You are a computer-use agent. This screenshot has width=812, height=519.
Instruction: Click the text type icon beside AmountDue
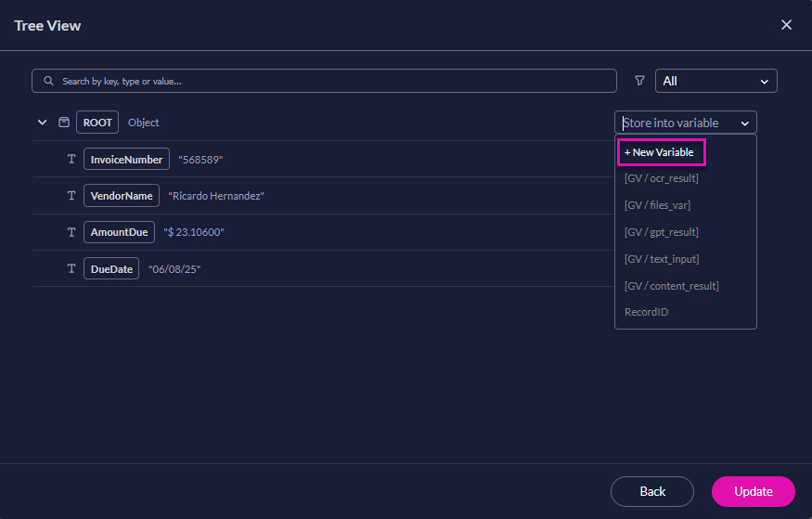pyautogui.click(x=71, y=232)
